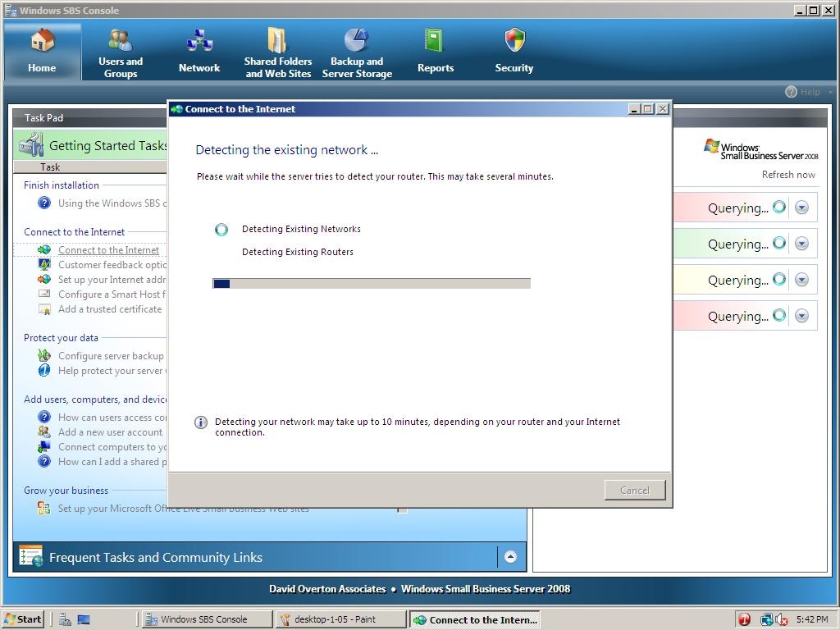840x630 pixels.
Task: Click How can users access help icon
Action: (44, 418)
